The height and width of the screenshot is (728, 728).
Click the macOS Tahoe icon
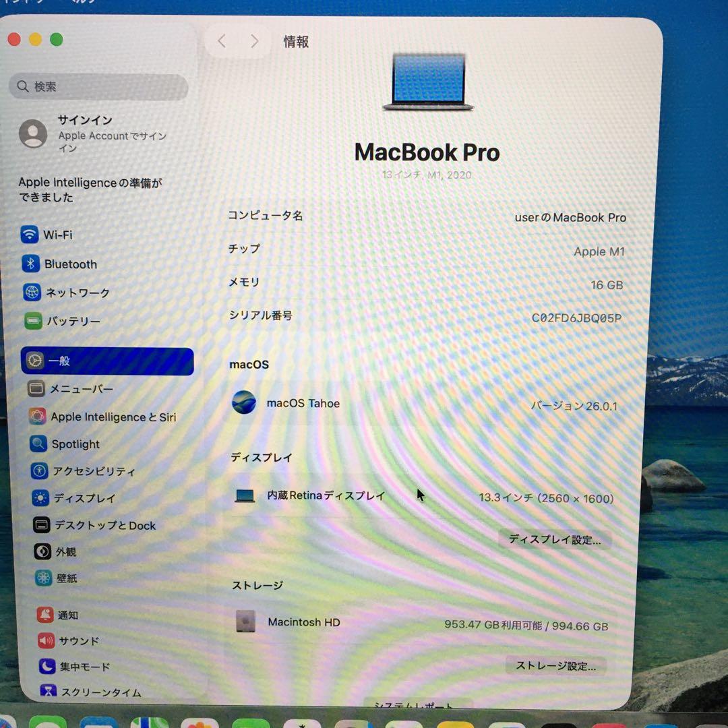pyautogui.click(x=244, y=403)
